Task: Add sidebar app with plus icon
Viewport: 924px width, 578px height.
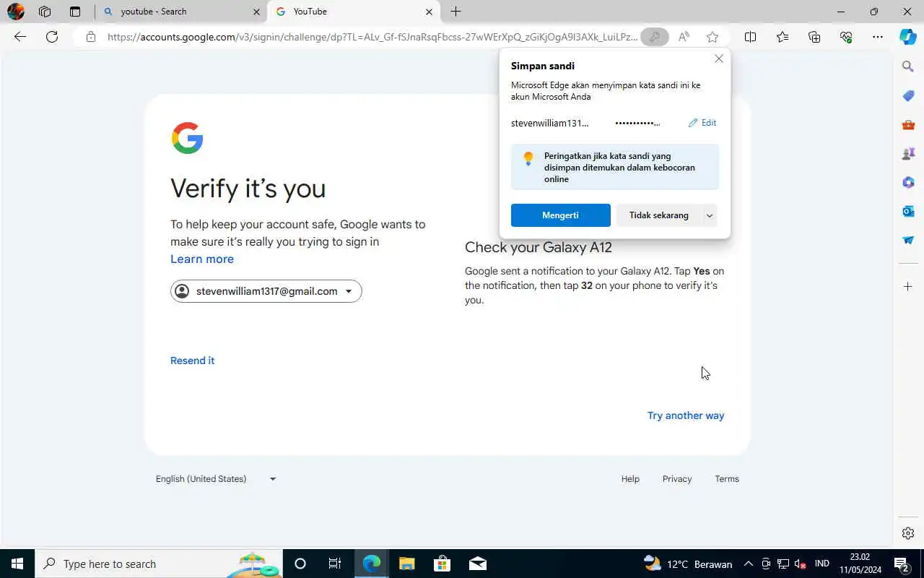Action: [908, 287]
